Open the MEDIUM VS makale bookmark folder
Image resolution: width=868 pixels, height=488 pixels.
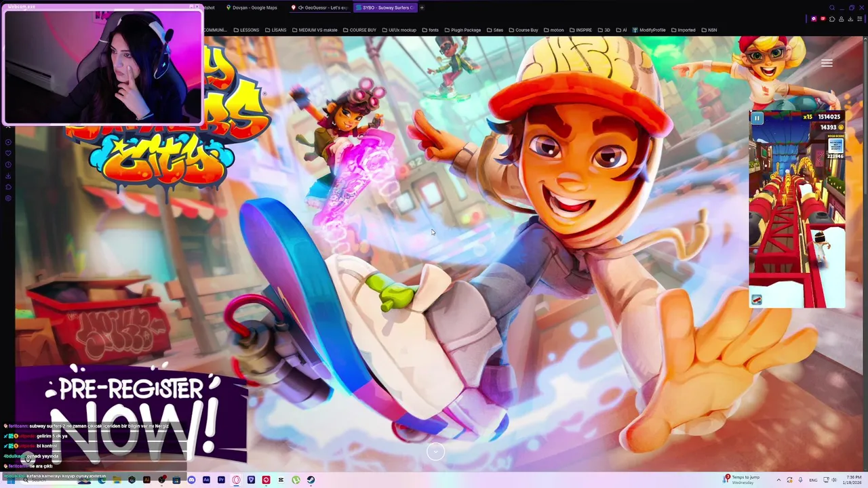click(314, 30)
